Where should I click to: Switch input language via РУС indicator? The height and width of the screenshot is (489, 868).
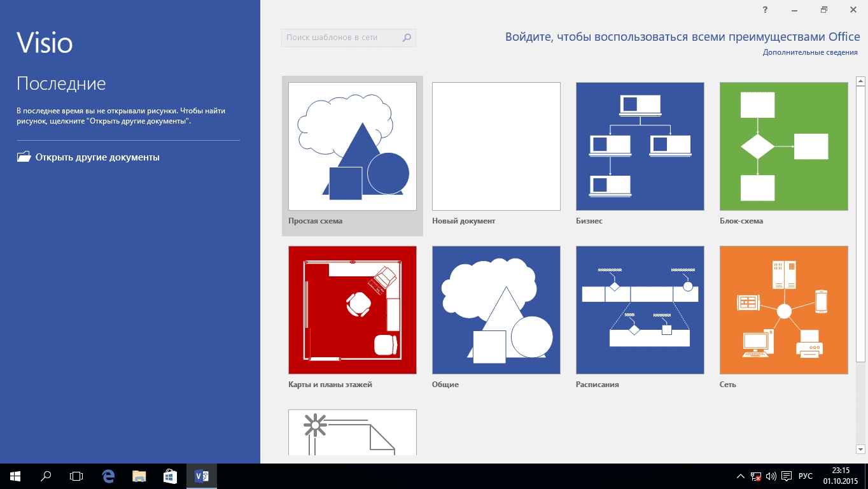pos(806,476)
